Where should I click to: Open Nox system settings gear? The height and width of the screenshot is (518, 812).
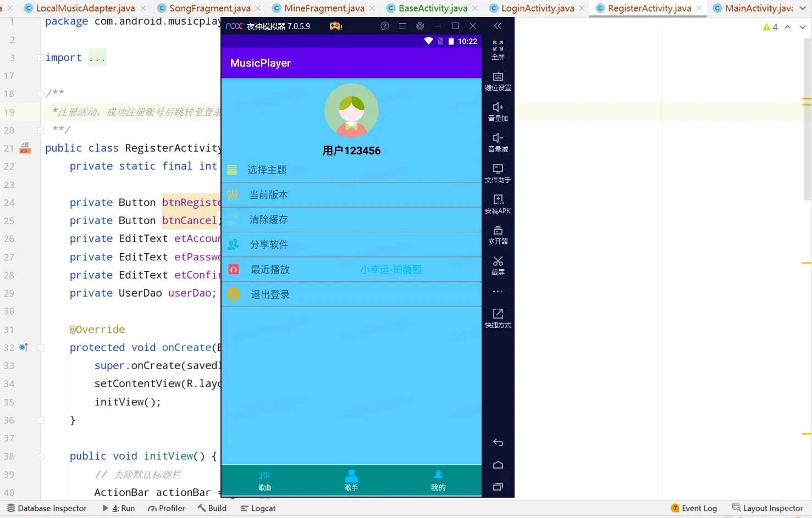(420, 26)
